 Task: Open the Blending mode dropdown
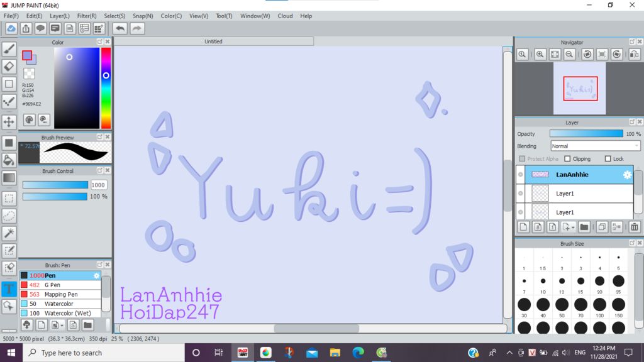pyautogui.click(x=596, y=146)
